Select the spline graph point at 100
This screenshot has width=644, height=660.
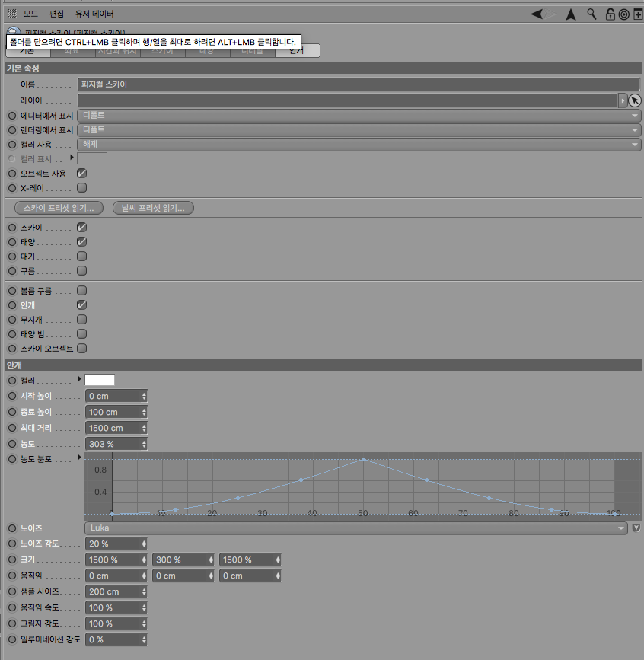tap(614, 514)
